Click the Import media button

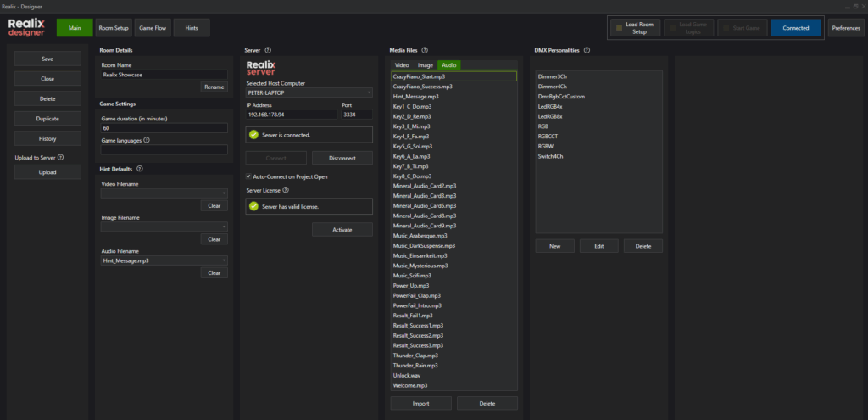coord(420,403)
